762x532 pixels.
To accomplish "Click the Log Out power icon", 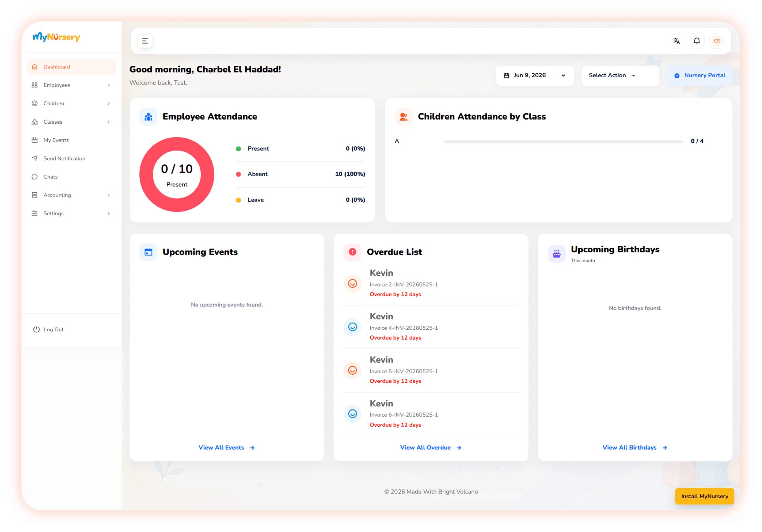I will (36, 329).
